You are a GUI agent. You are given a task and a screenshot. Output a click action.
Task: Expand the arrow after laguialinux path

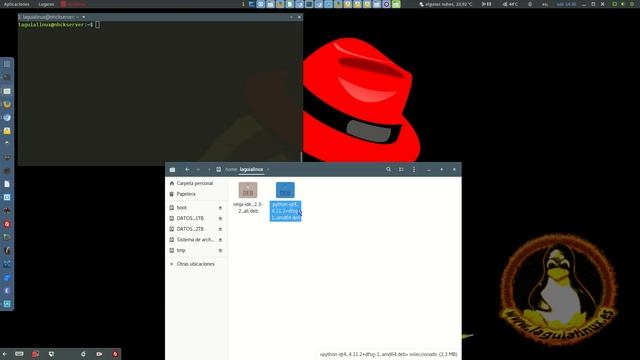(268, 169)
